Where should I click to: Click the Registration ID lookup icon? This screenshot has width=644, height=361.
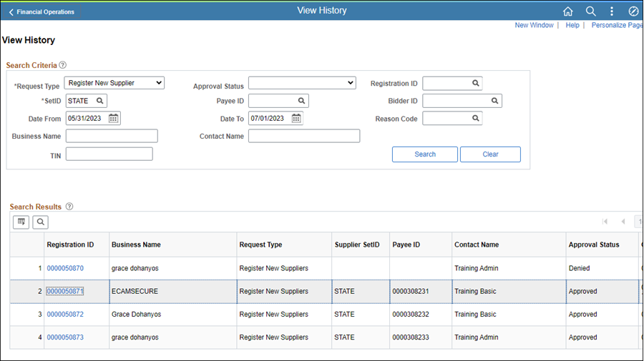click(475, 84)
